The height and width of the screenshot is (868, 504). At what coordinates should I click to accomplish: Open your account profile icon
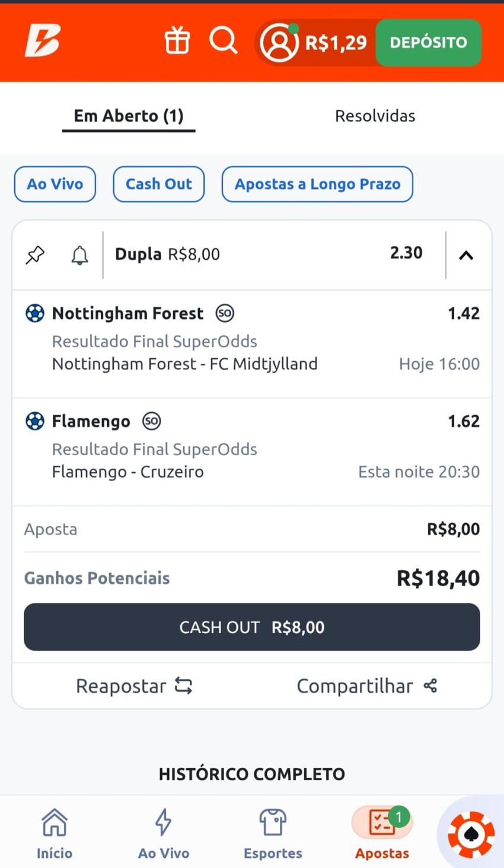pyautogui.click(x=280, y=42)
